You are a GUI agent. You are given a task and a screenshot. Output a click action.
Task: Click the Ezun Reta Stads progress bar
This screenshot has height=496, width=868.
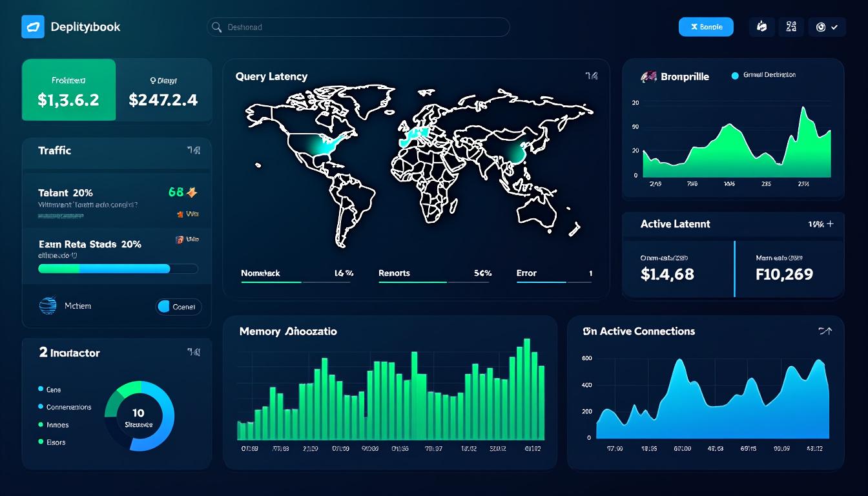[x=118, y=268]
